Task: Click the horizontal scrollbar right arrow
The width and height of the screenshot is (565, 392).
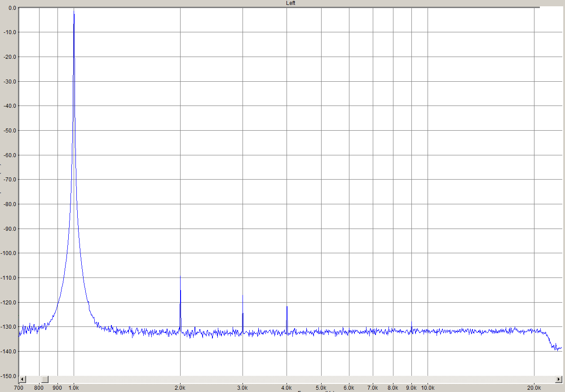Action: click(x=559, y=379)
